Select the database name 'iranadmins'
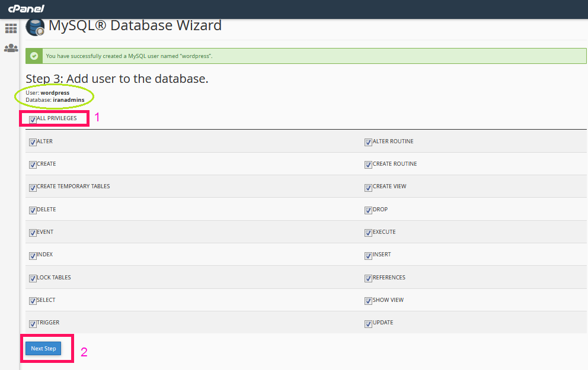Viewport: 588px width, 370px height. [x=69, y=100]
